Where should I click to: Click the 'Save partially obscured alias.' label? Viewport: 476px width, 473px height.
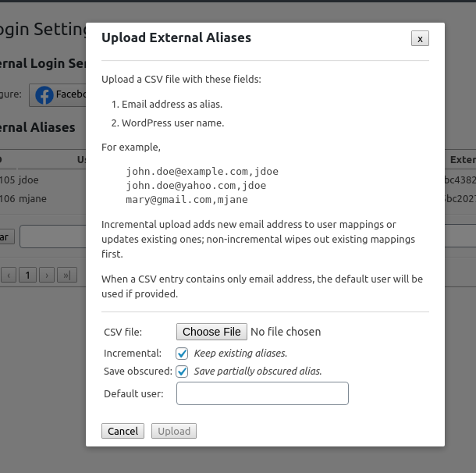[258, 371]
